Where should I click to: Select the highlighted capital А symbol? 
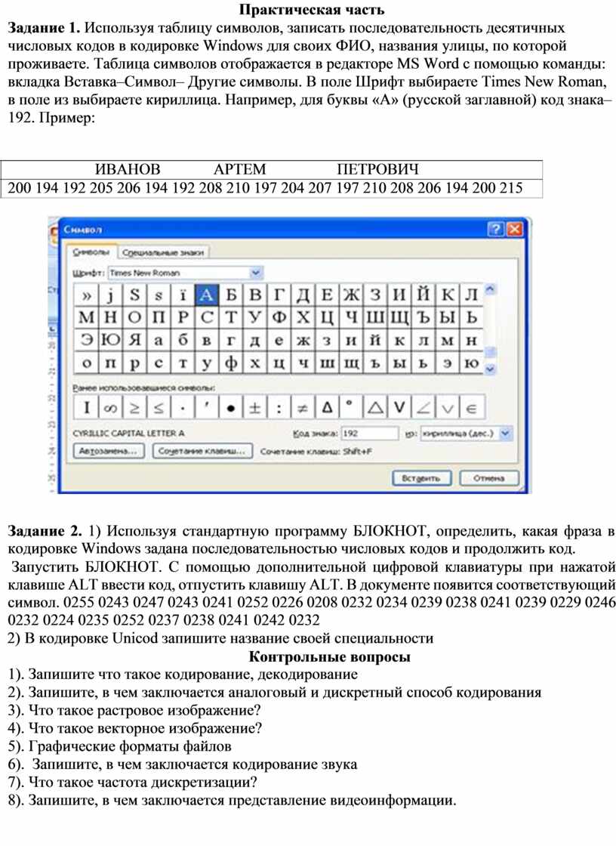pos(206,295)
